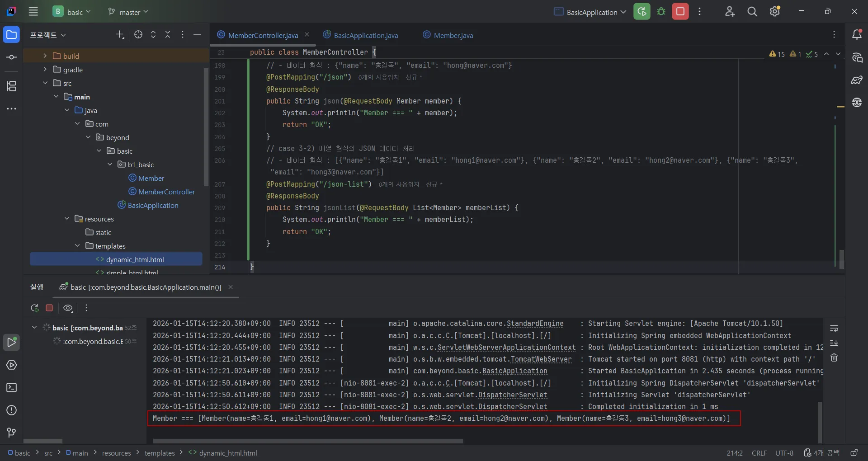Image resolution: width=868 pixels, height=461 pixels.
Task: Open the Terminal tool window
Action: [11, 388]
